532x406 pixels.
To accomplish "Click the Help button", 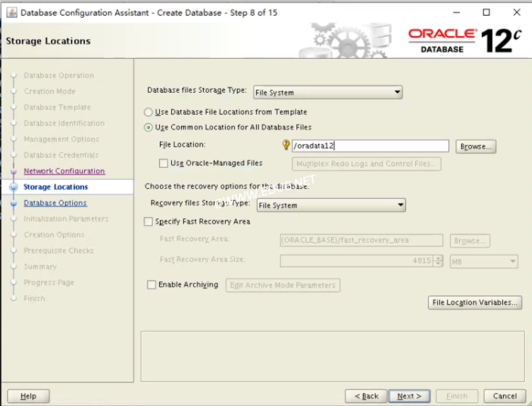I will (x=28, y=396).
